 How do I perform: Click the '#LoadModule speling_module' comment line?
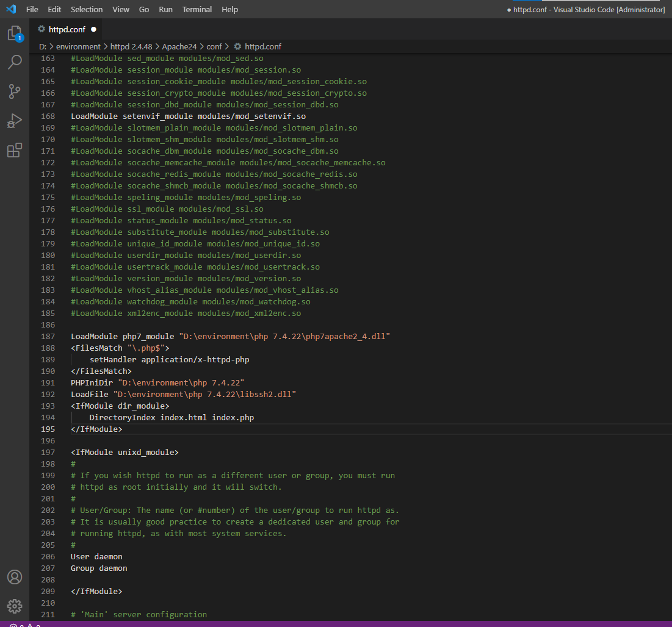click(x=186, y=198)
